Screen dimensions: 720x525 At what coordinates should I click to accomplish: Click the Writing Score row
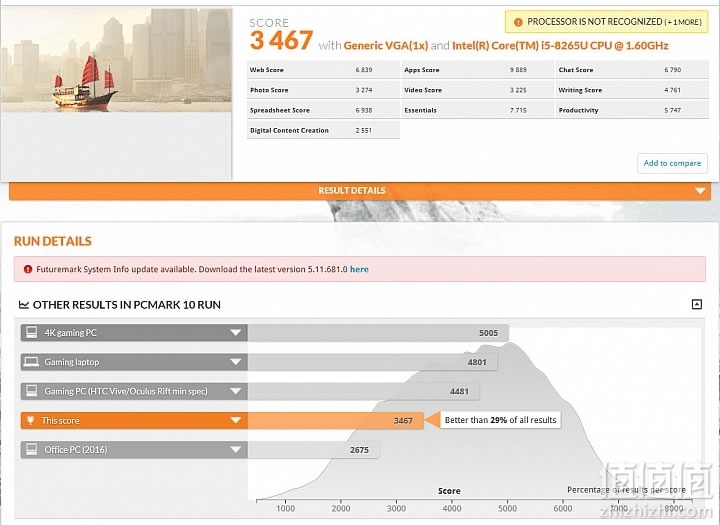click(x=632, y=90)
